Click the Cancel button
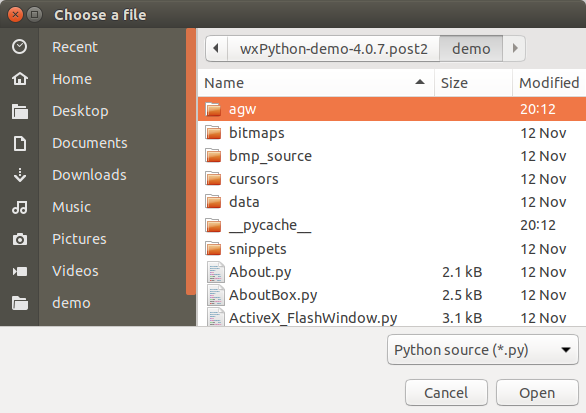 (446, 393)
